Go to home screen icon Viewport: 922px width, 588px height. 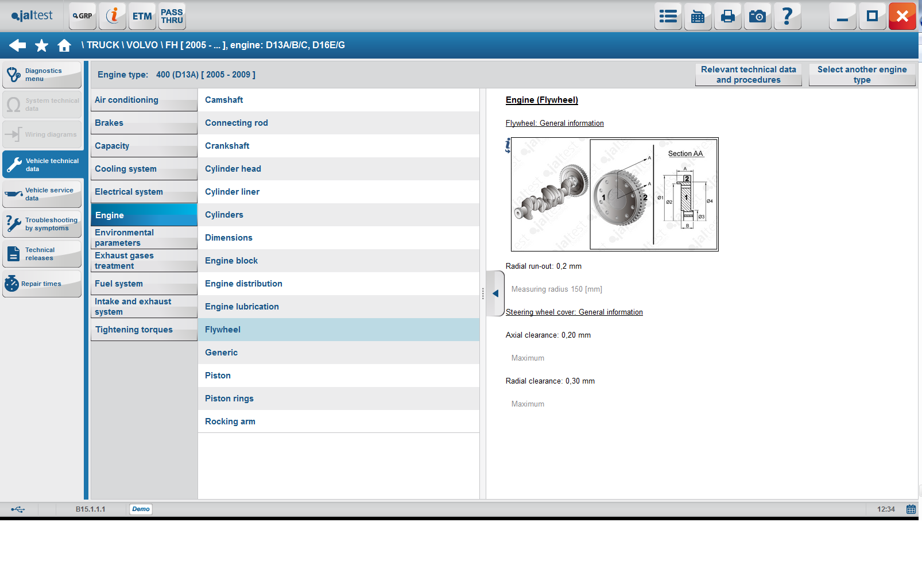(64, 45)
